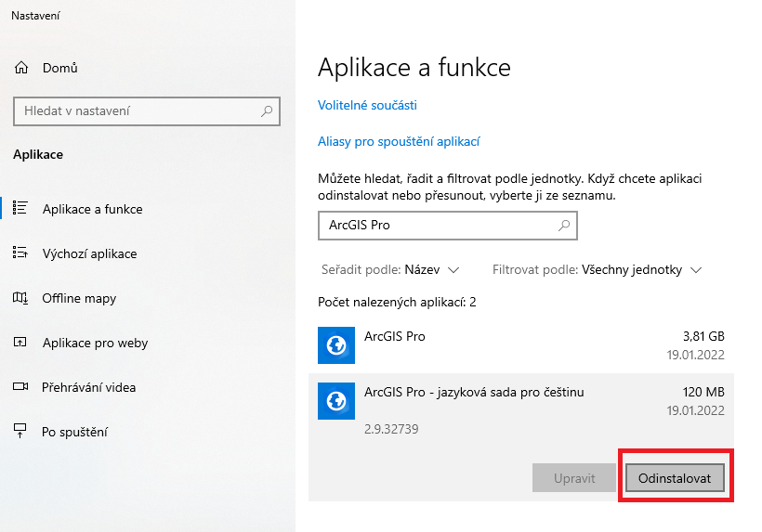Focus the Hledat v nastavení search field
The width and height of the screenshot is (762, 532).
[135, 111]
